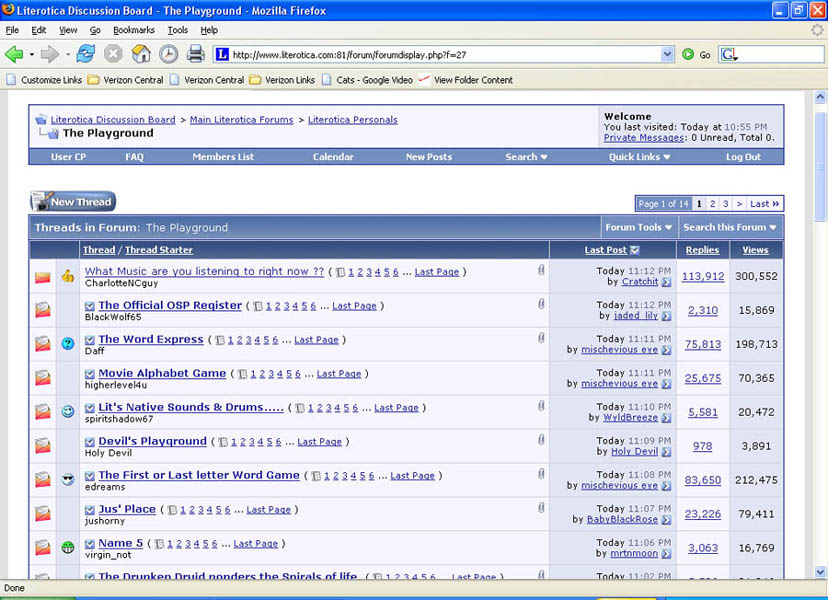
Task: Open the Calendar navbar link
Action: point(333,157)
